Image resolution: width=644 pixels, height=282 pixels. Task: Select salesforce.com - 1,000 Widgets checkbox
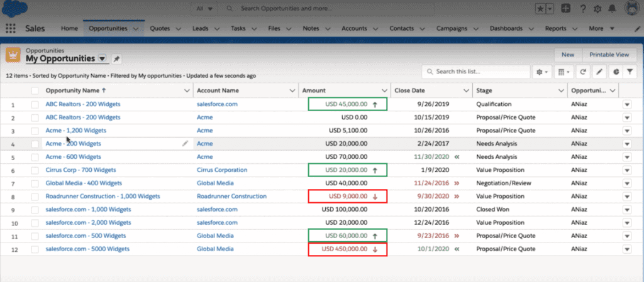35,209
